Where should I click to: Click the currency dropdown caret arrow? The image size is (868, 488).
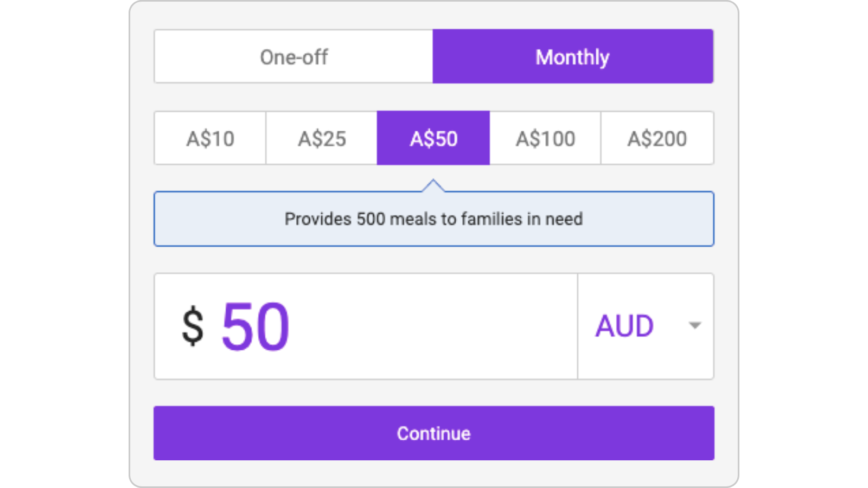(x=694, y=325)
